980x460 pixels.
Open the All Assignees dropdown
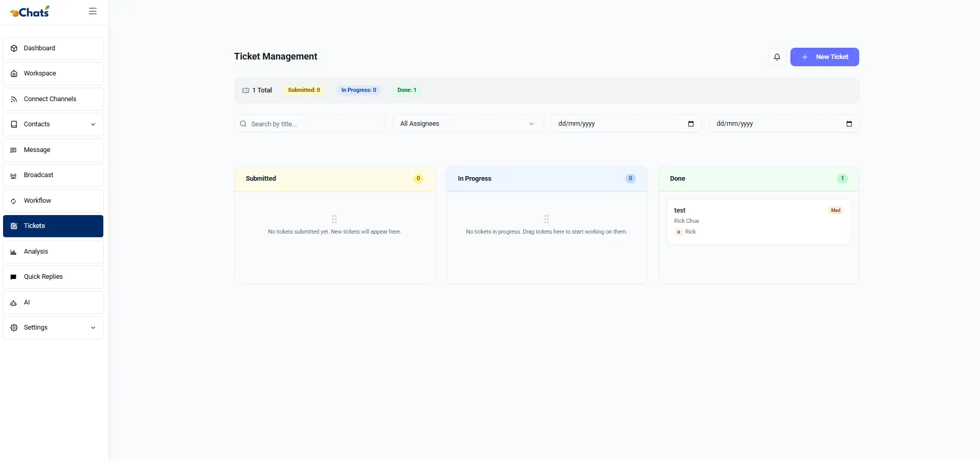[x=468, y=124]
